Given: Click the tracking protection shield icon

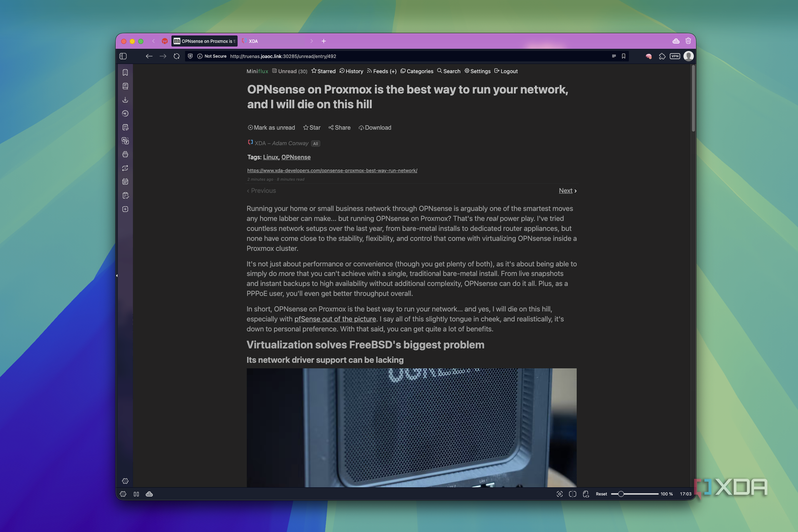Looking at the screenshot, I should coord(190,56).
